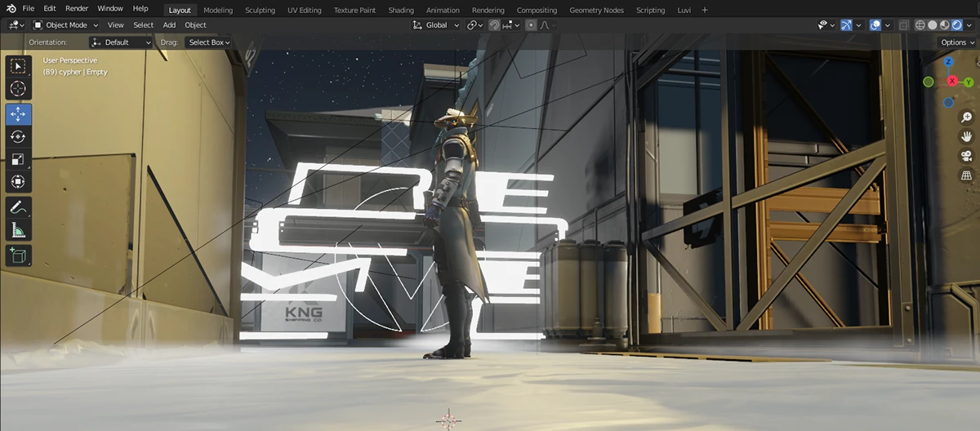This screenshot has width=980, height=431.
Task: Activate the Rotate tool
Action: [18, 137]
